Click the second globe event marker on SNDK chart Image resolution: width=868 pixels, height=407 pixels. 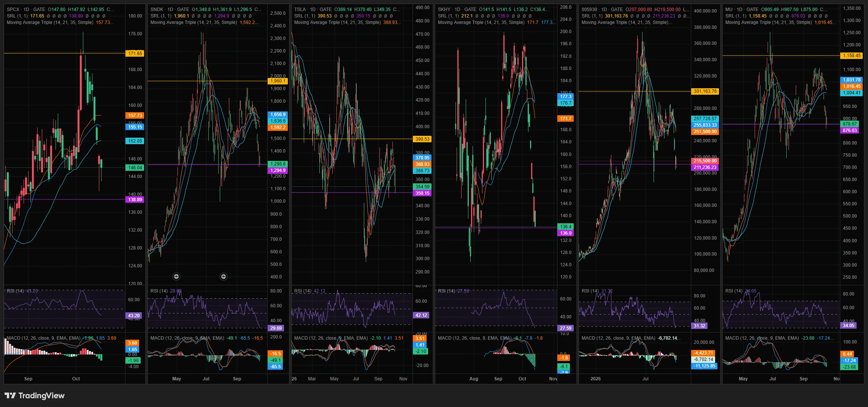pos(224,277)
